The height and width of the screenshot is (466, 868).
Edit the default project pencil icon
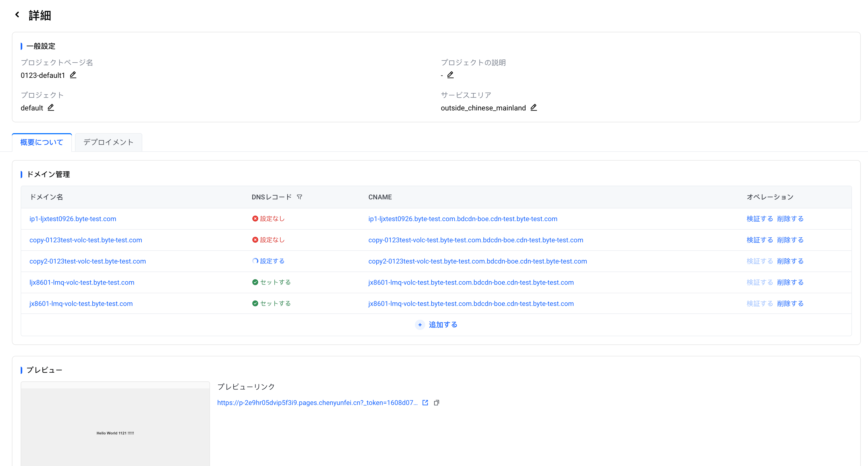(x=50, y=108)
